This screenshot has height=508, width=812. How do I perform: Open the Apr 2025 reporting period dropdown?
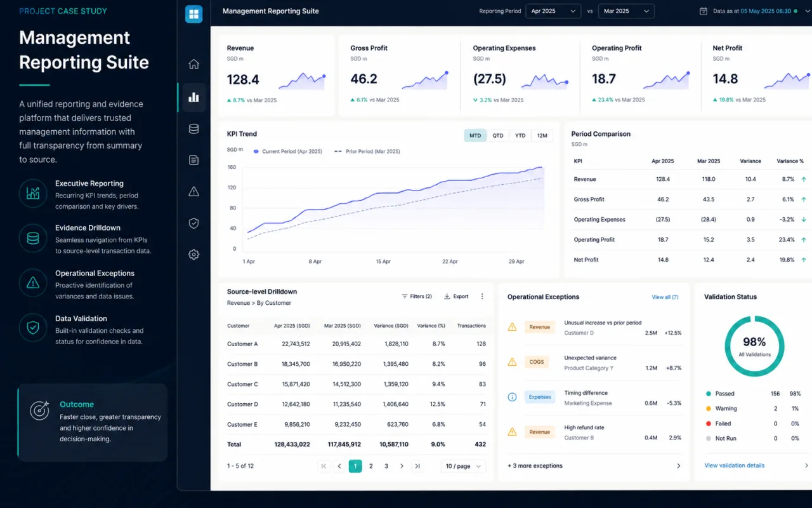553,11
